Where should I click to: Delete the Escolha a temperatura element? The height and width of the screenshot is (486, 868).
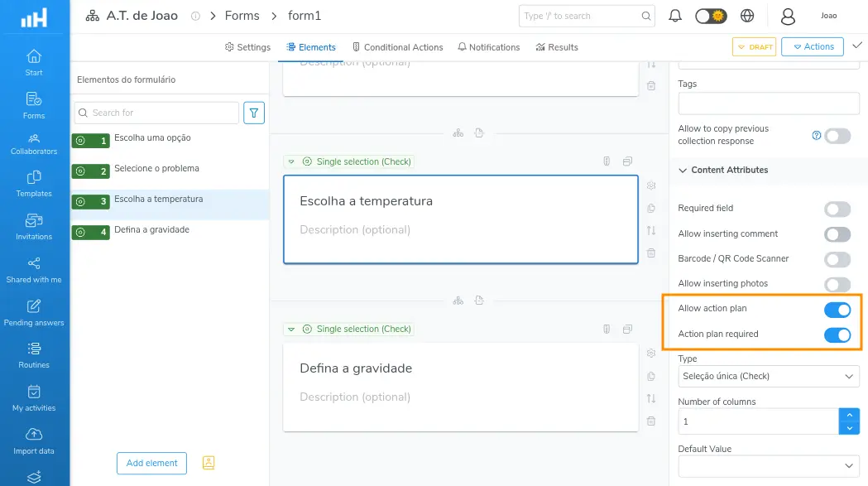click(x=651, y=253)
